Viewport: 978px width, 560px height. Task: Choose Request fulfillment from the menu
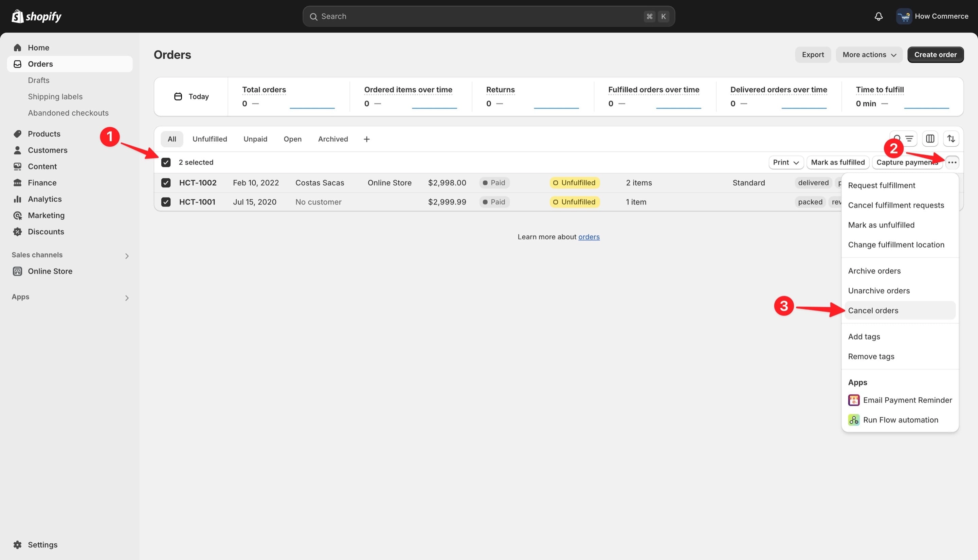[x=900, y=185]
